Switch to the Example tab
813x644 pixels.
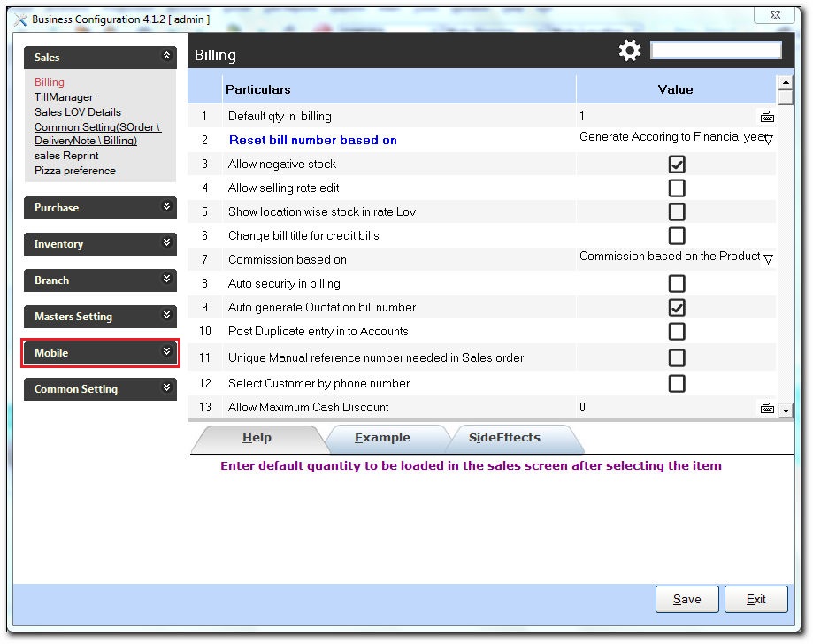382,438
